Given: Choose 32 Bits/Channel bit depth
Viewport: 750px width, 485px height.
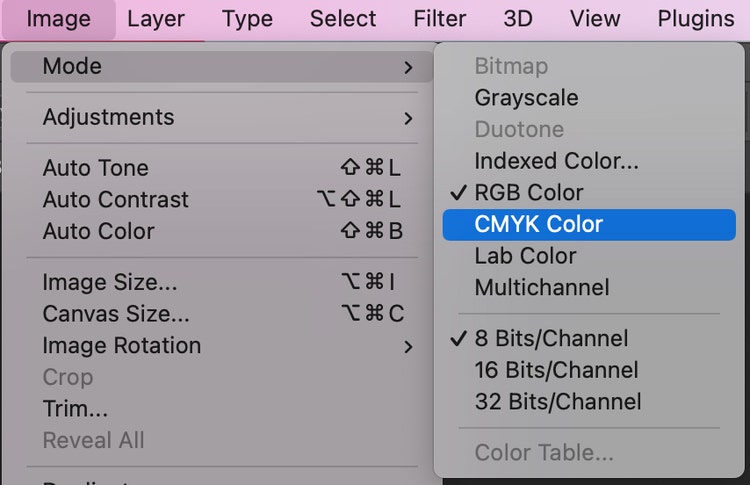Looking at the screenshot, I should tap(557, 402).
